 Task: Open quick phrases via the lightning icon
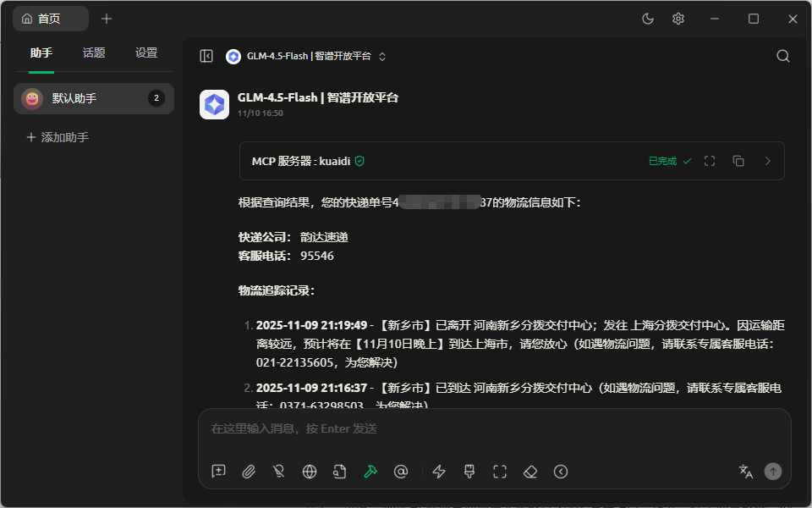pyautogui.click(x=439, y=472)
